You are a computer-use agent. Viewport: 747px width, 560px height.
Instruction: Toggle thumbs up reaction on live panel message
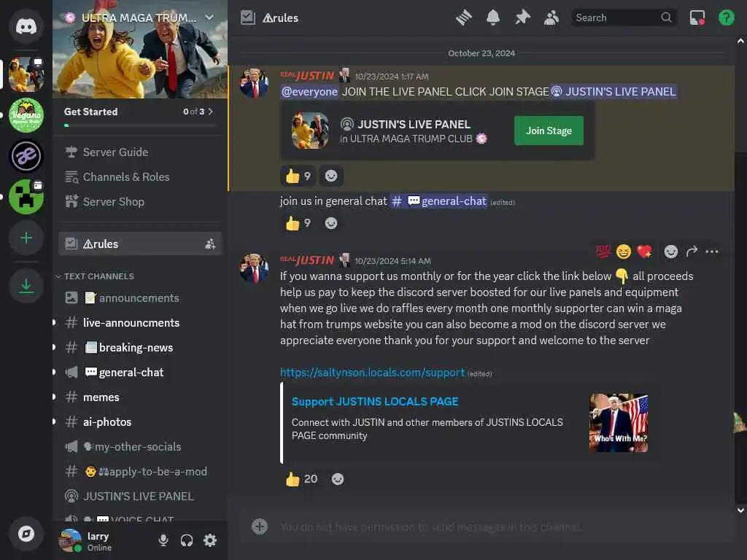[x=298, y=176]
